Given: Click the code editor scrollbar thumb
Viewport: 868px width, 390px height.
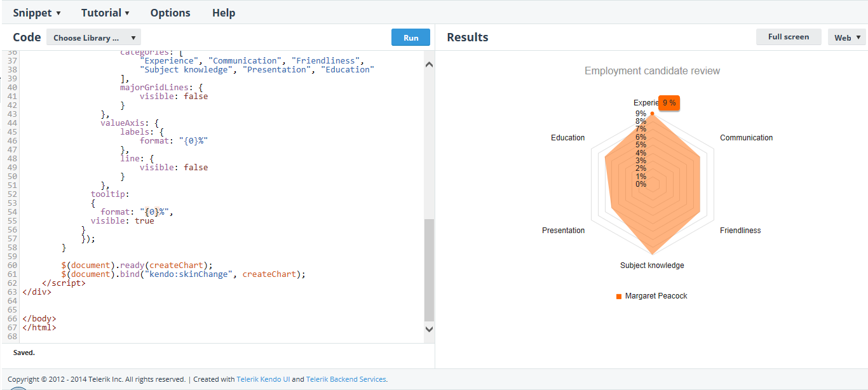Looking at the screenshot, I should pyautogui.click(x=429, y=270).
